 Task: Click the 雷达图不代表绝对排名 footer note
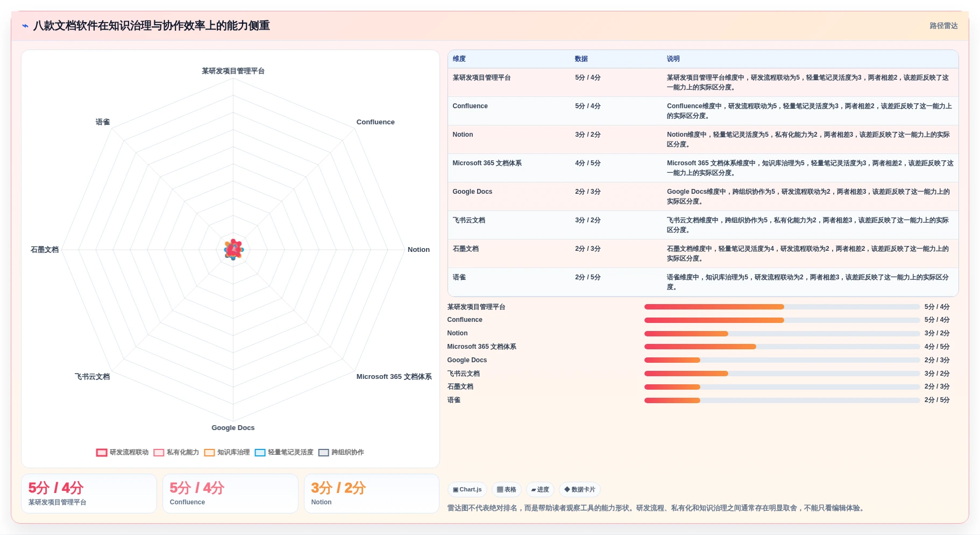(657, 508)
